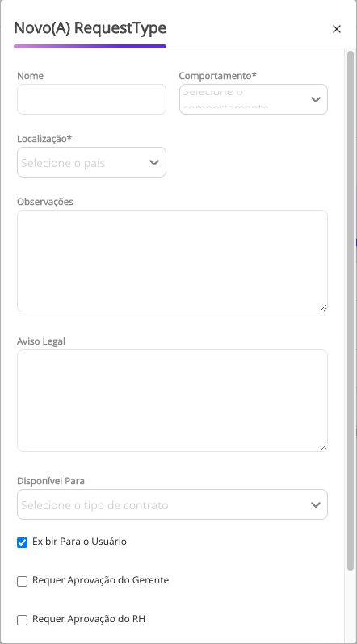Viewport: 357px width, 644px height.
Task: Click the Exibir Para o Usuário label
Action: pos(79,542)
